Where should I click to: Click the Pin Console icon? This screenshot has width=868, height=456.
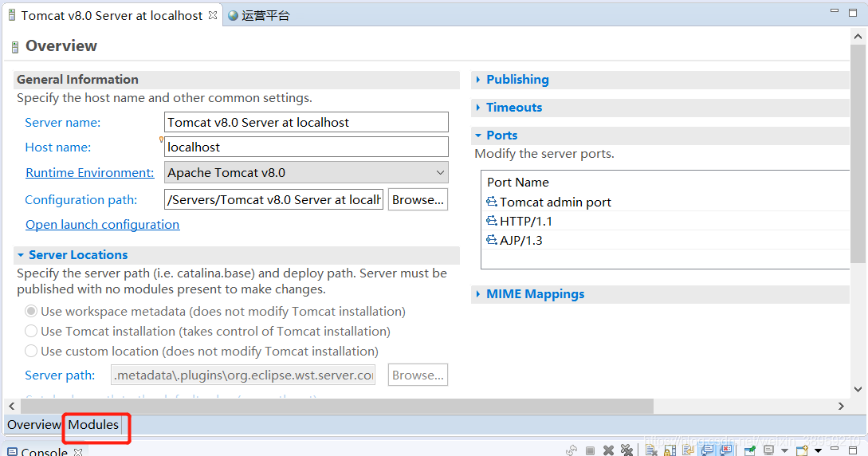point(749,450)
